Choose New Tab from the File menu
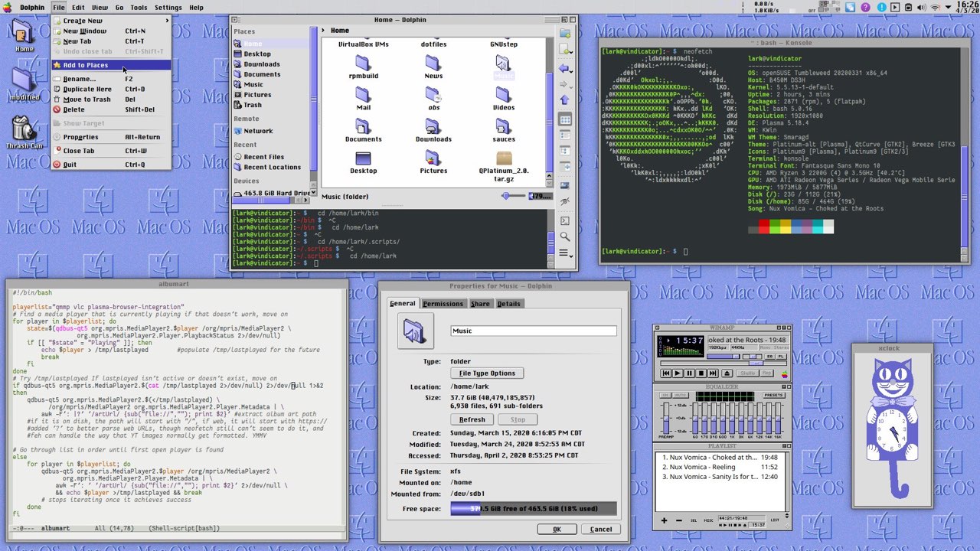Image resolution: width=980 pixels, height=551 pixels. tap(112, 41)
